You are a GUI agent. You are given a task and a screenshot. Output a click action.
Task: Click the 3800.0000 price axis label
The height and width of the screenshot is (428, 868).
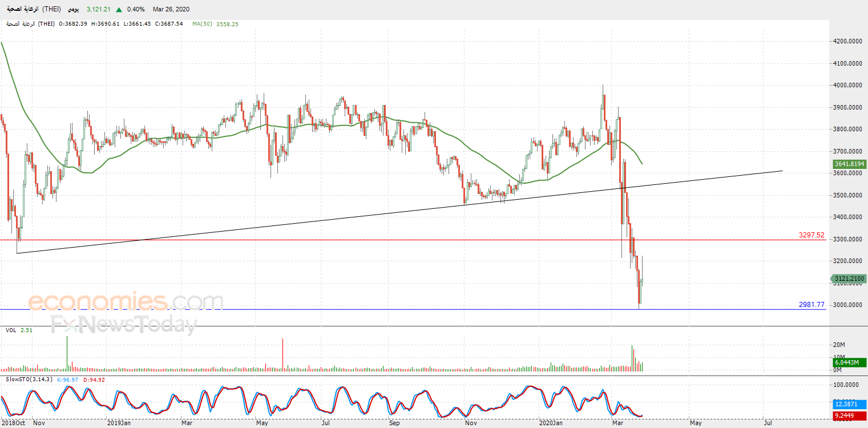tap(849, 130)
